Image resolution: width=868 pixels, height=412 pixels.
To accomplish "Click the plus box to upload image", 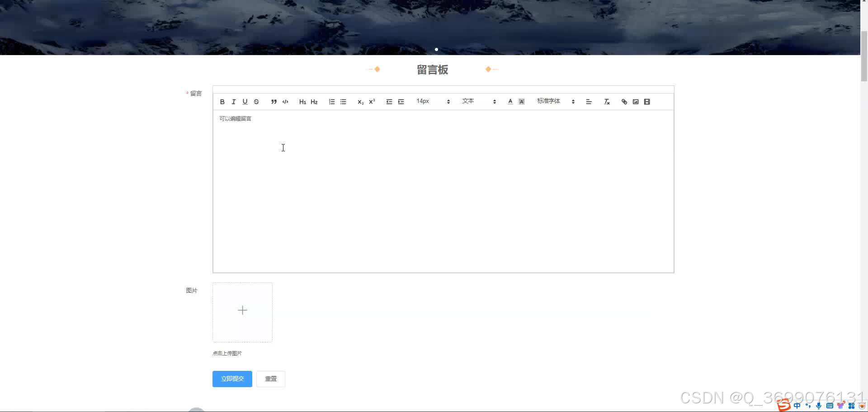I will (x=242, y=312).
